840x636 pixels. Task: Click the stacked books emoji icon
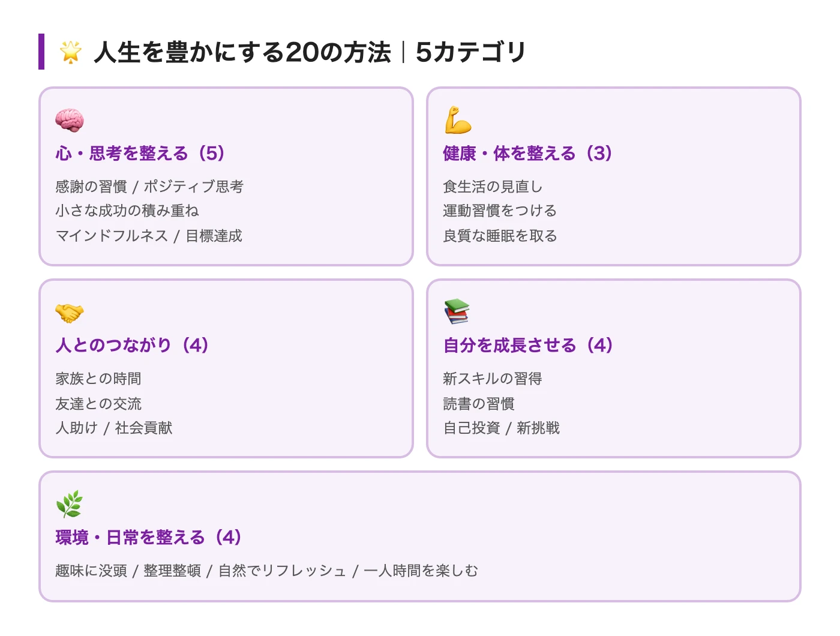457,312
